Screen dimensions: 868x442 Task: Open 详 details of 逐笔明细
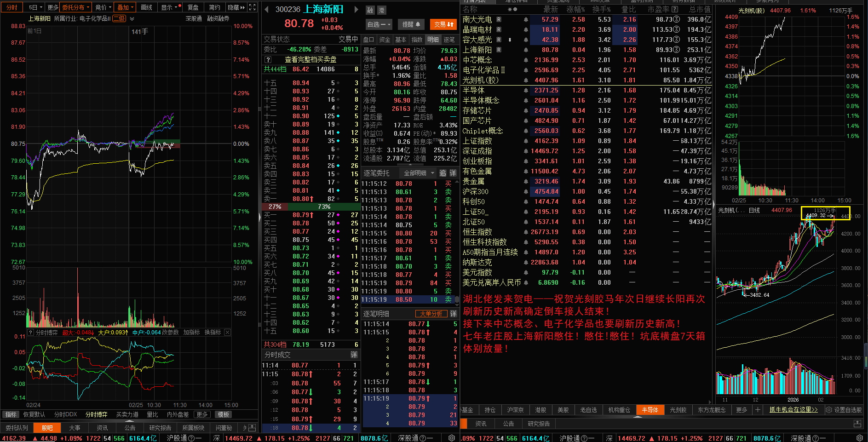coord(453,314)
